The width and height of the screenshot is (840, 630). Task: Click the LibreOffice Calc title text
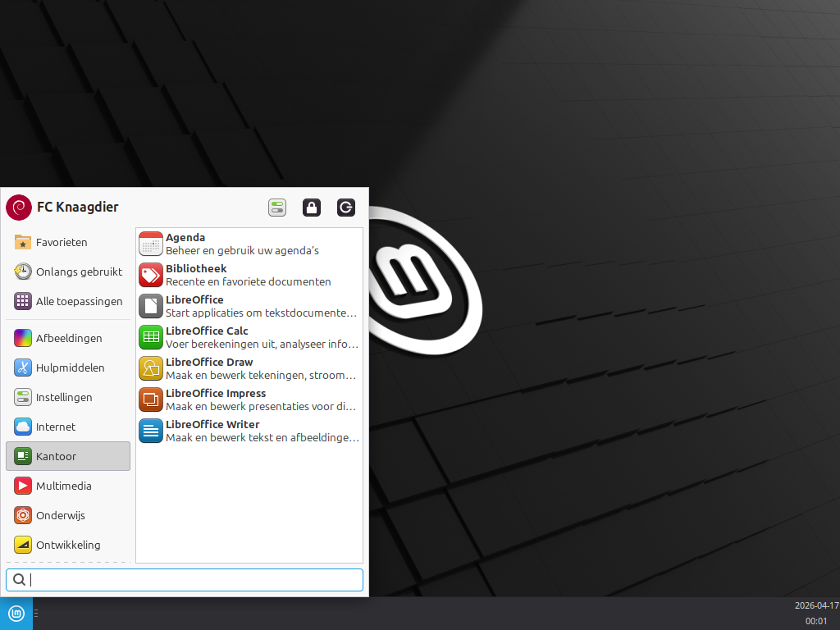pyautogui.click(x=207, y=331)
